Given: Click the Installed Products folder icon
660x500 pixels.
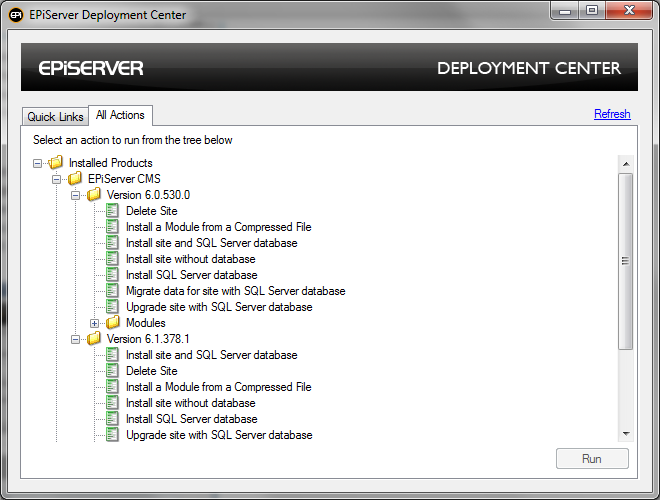Looking at the screenshot, I should click(x=56, y=163).
